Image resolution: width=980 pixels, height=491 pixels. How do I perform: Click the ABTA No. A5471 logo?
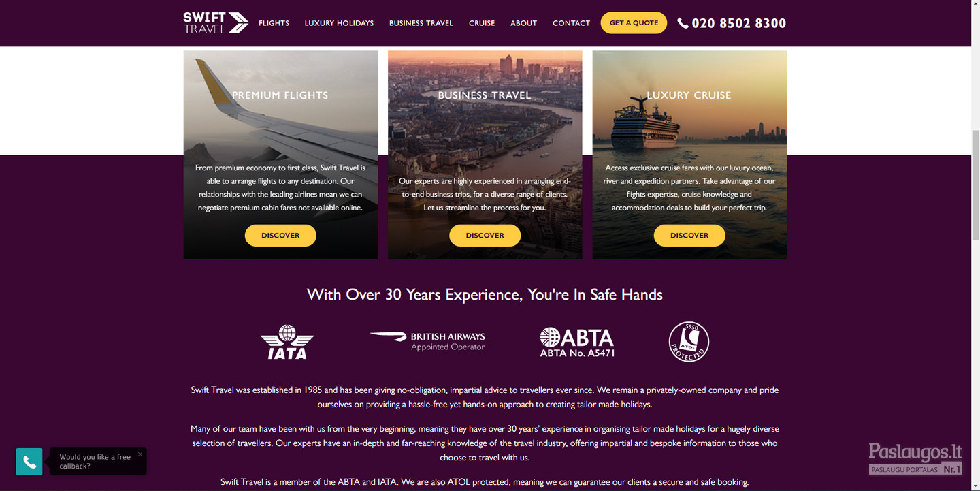coord(577,342)
